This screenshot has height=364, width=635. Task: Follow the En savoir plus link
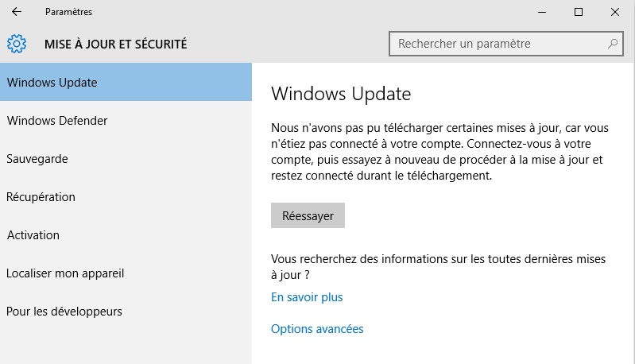tap(307, 297)
